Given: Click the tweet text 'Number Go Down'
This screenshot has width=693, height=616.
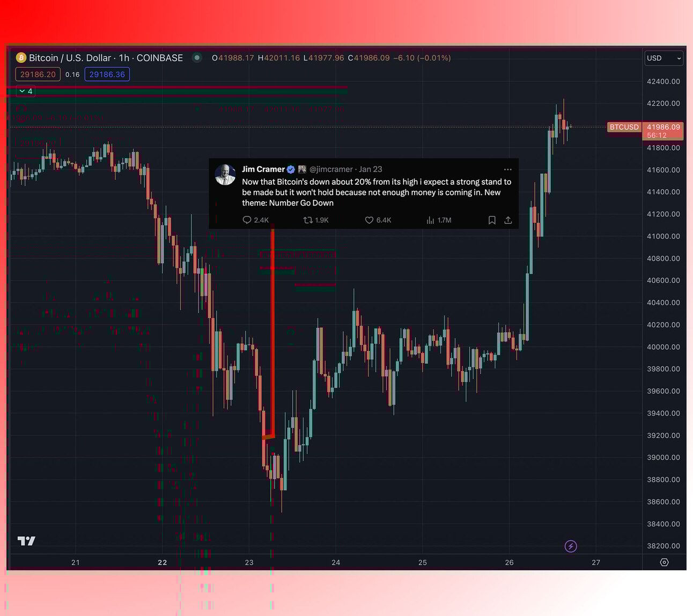Looking at the screenshot, I should coord(301,203).
